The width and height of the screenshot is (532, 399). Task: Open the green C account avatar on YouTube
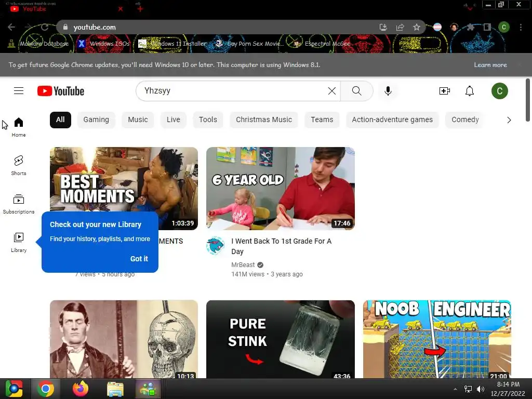499,91
